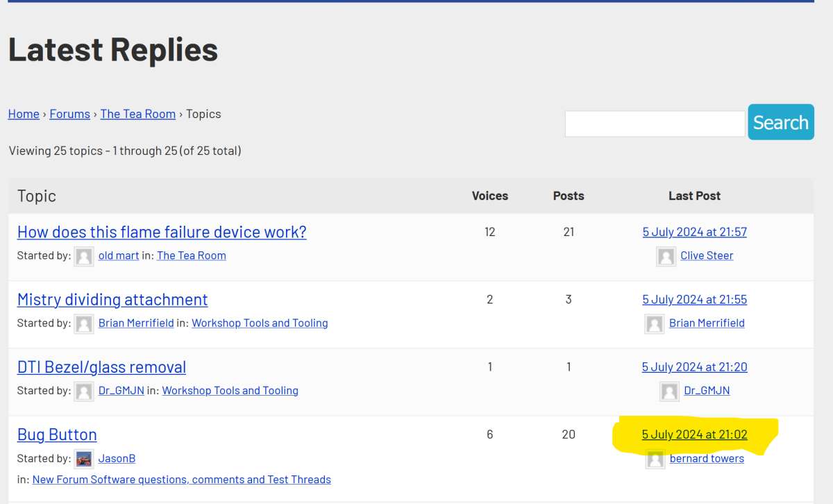Click Brian Merrifield's avatar in the Last Post column

pos(655,324)
